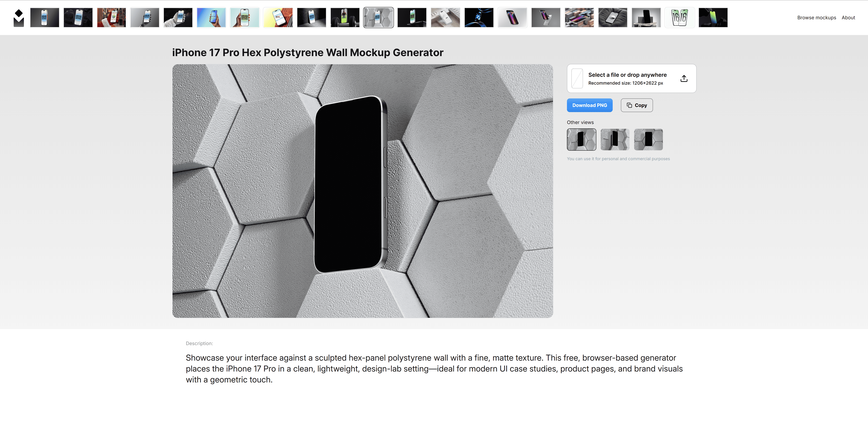Open the dumbbell fitness mockup thumbnail
Screen dimensions: 868x436
click(x=345, y=18)
